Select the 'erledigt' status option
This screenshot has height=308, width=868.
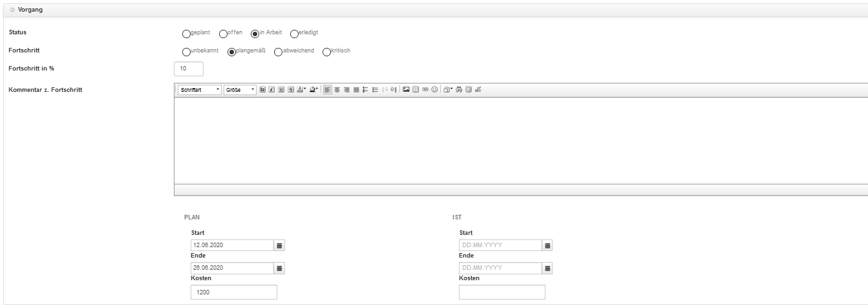[294, 34]
